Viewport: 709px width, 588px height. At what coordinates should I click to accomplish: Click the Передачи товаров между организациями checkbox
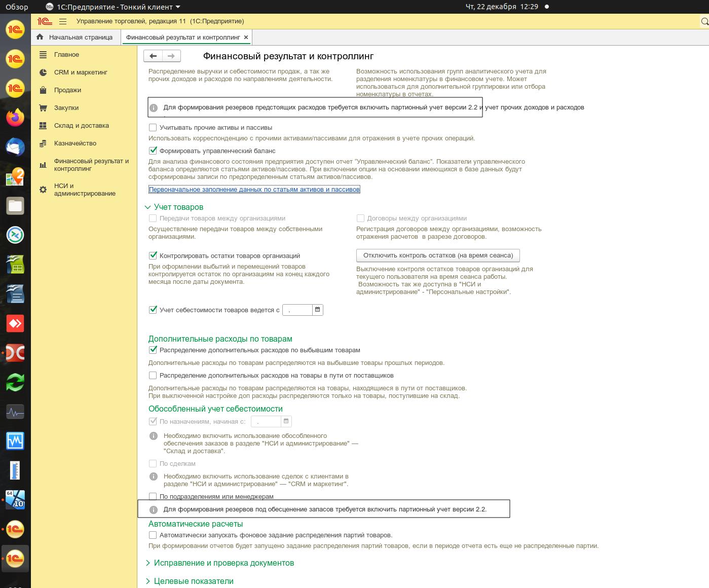click(153, 218)
